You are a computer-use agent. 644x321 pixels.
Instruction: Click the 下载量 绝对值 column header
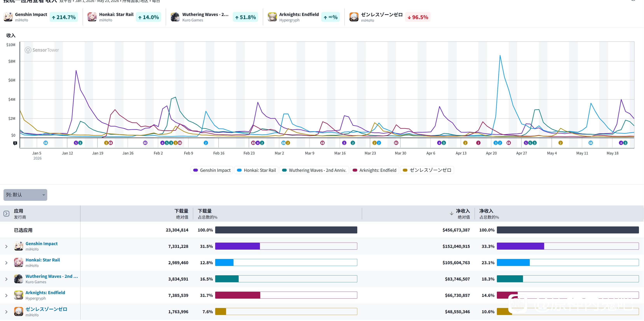(x=182, y=214)
